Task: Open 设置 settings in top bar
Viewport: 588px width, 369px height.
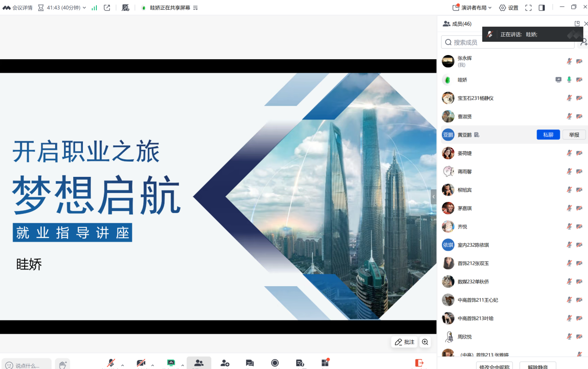Action: [509, 8]
